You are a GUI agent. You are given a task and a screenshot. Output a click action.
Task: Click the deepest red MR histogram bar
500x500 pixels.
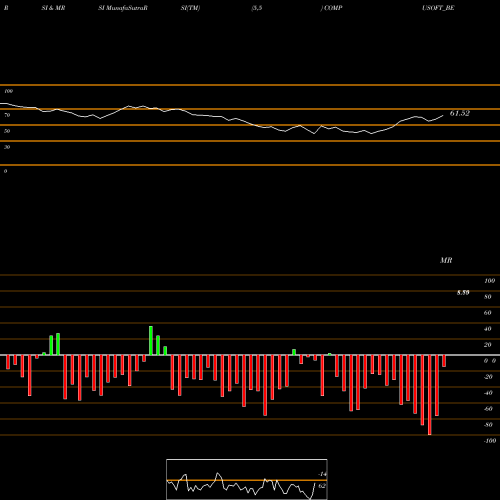pyautogui.click(x=430, y=395)
